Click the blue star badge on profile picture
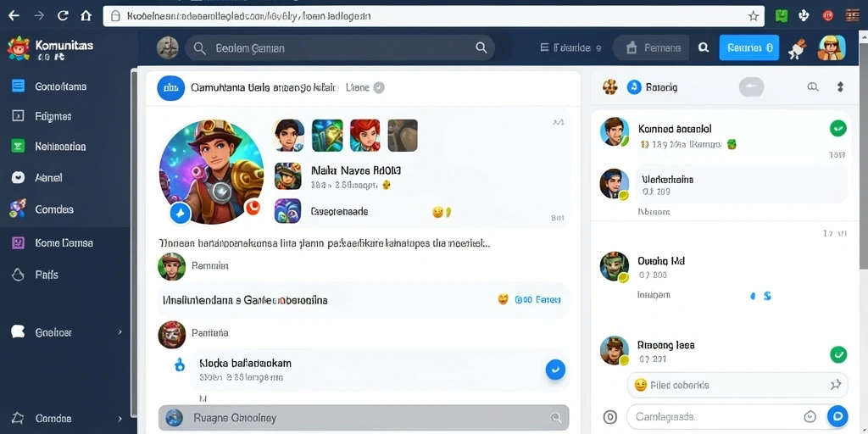The width and height of the screenshot is (868, 434). 180,213
